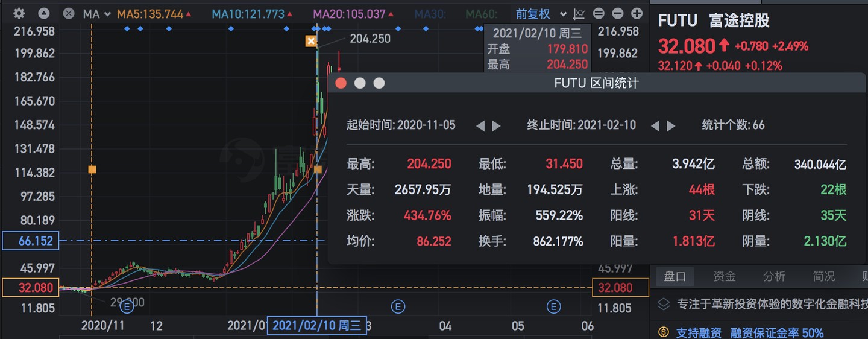The image size is (868, 339).
Task: Zoom out chart with minus icon
Action: pyautogui.click(x=618, y=13)
